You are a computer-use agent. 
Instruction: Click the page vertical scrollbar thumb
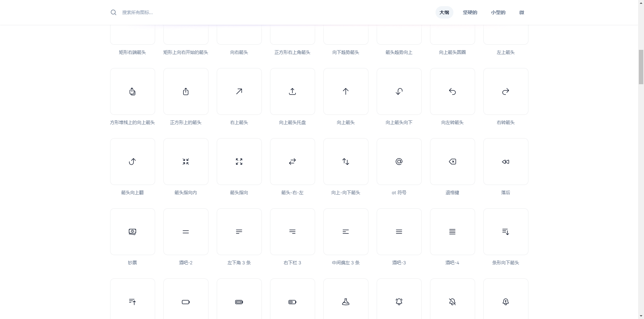tap(641, 67)
